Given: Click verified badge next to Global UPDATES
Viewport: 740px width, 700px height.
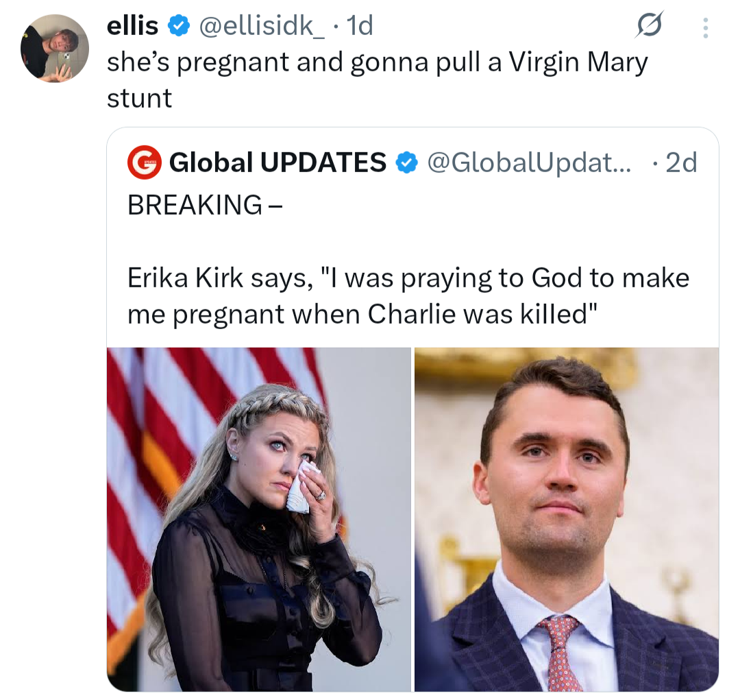Looking at the screenshot, I should pyautogui.click(x=407, y=162).
